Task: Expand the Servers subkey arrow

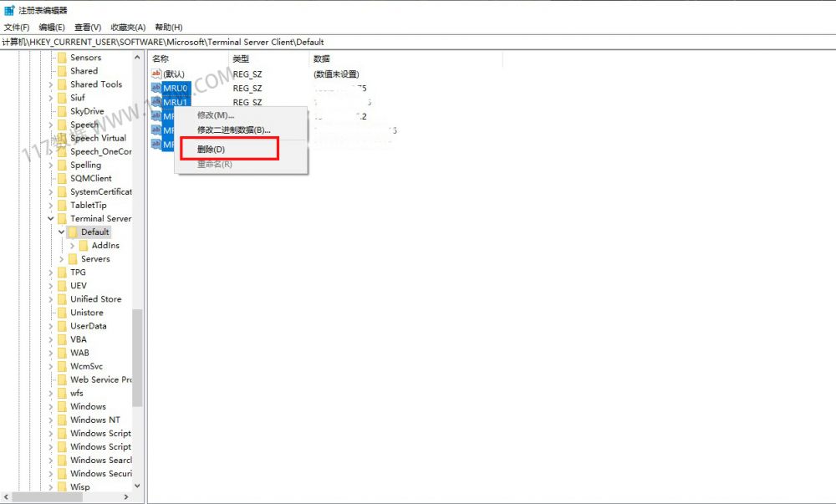Action: click(x=62, y=259)
